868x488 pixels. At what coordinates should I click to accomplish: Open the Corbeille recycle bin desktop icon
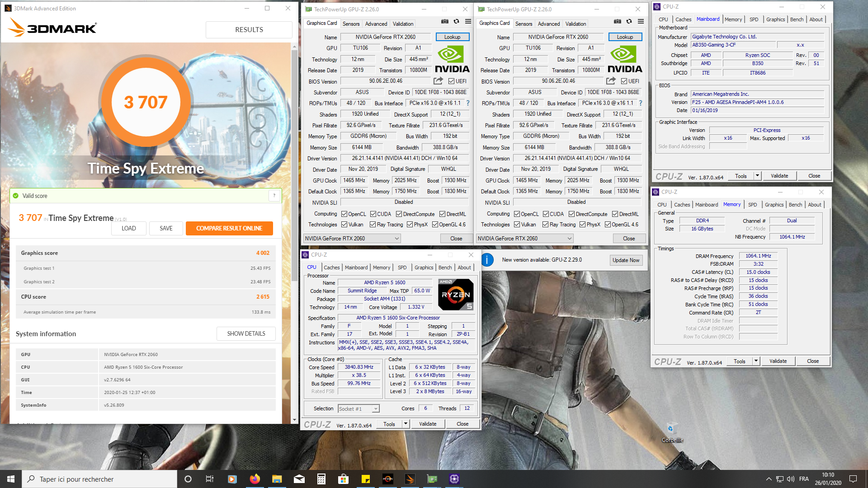(x=672, y=432)
